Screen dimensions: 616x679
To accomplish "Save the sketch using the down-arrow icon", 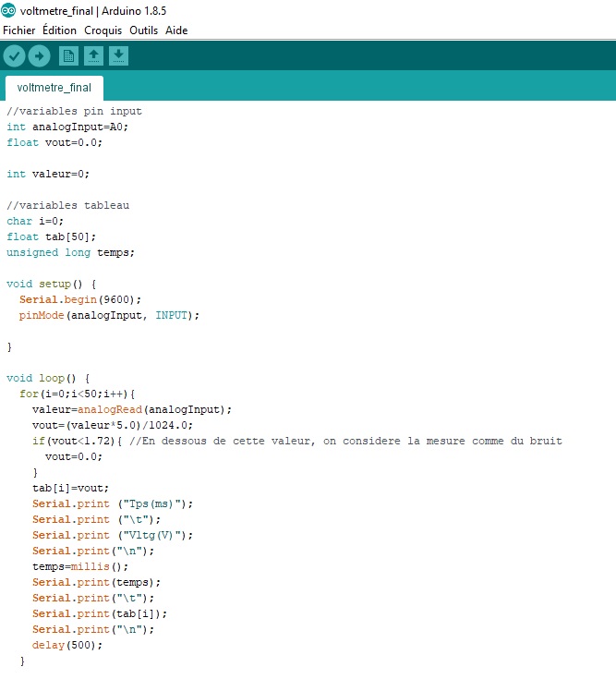I will pyautogui.click(x=118, y=56).
